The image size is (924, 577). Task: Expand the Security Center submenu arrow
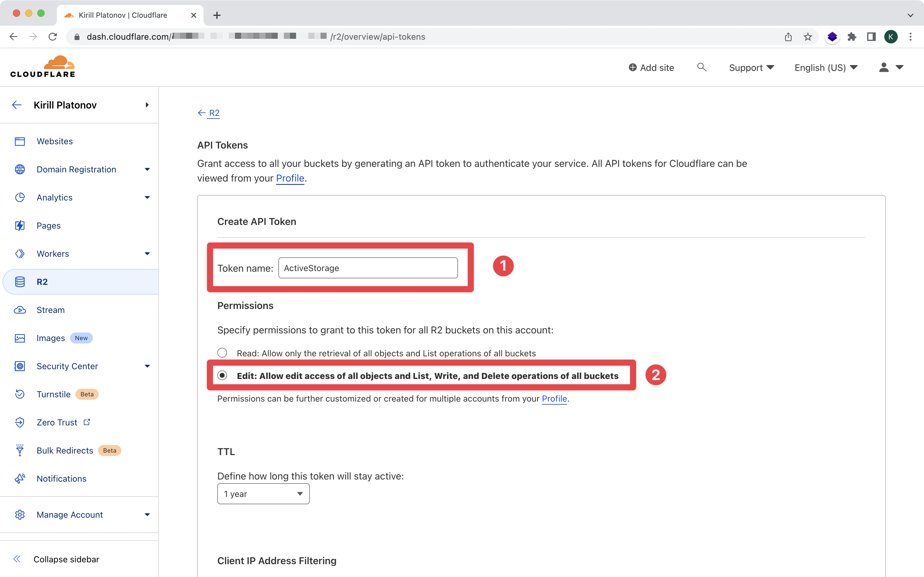point(147,366)
